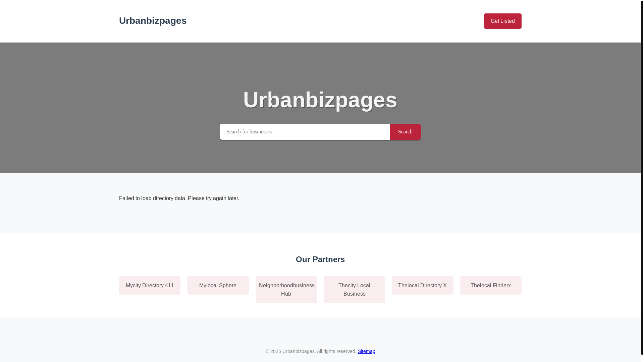Click the red Search button
This screenshot has width=644, height=362.
[405, 132]
